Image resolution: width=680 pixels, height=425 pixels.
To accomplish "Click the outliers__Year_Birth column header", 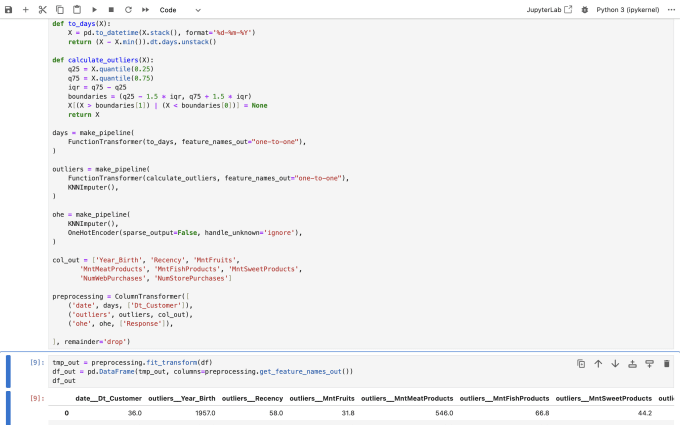I will pyautogui.click(x=182, y=399).
